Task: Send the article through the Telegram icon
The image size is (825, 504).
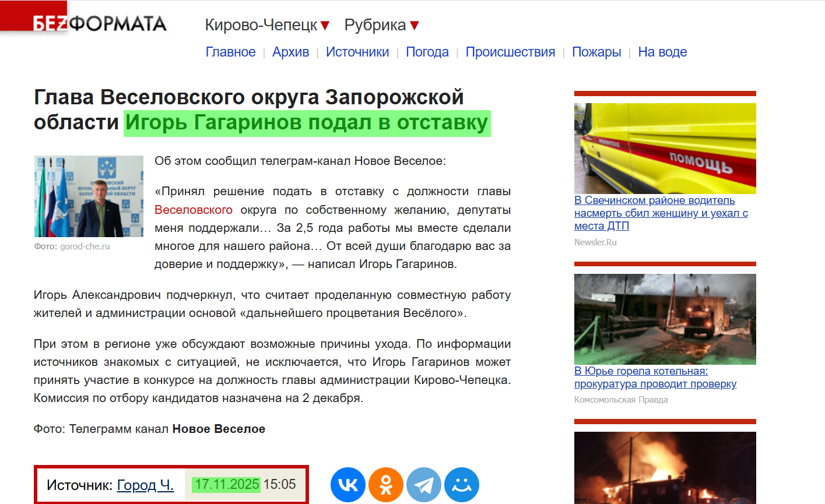Action: point(424,484)
